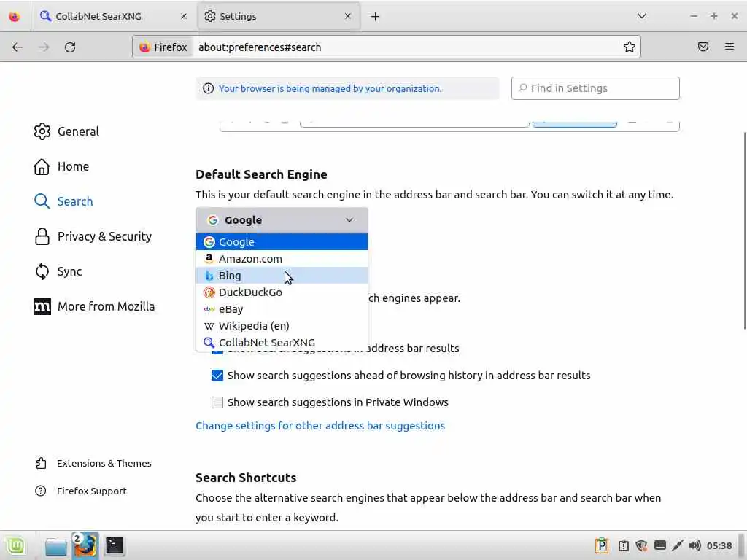The height and width of the screenshot is (560, 747).
Task: Switch to the CollabNet SearXNG tab
Action: [114, 16]
